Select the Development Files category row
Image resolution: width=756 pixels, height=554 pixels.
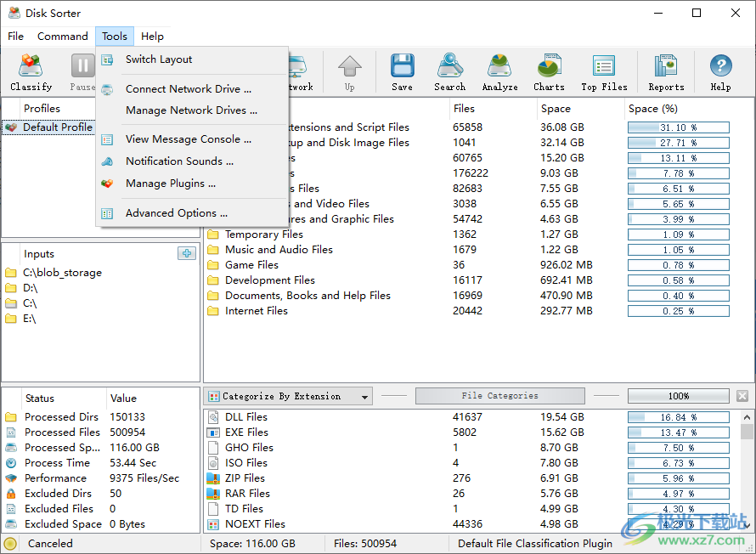[x=477, y=280]
